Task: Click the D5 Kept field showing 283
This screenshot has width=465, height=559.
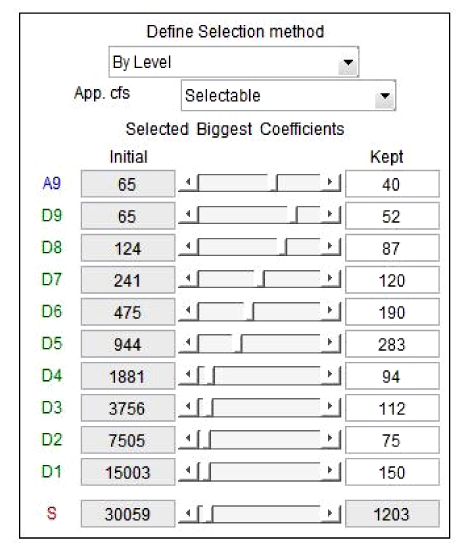Action: [392, 344]
